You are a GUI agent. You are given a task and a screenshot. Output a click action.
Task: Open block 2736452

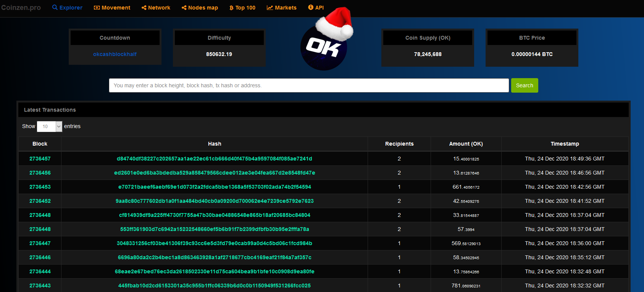[x=40, y=201]
